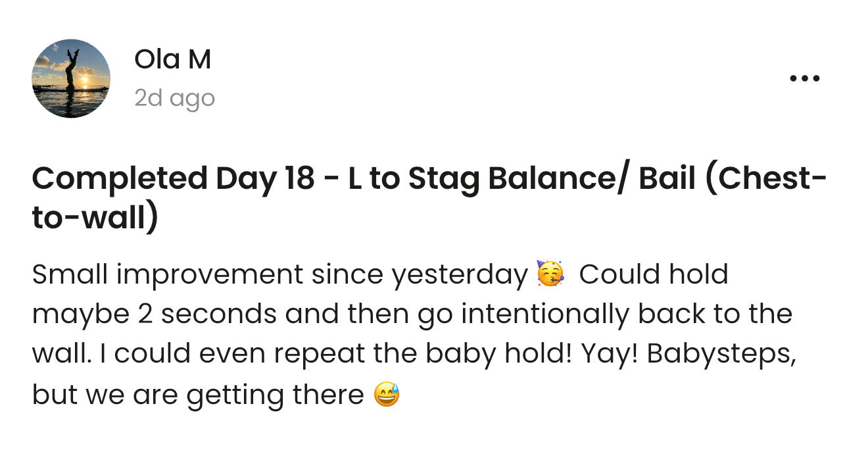
Task: Click the "2d ago" post timestamp
Action: [x=174, y=98]
